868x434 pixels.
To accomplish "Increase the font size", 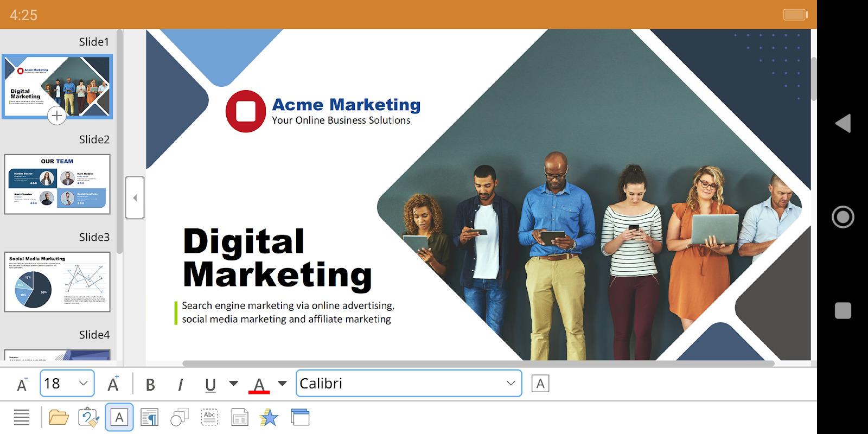I will tap(113, 384).
